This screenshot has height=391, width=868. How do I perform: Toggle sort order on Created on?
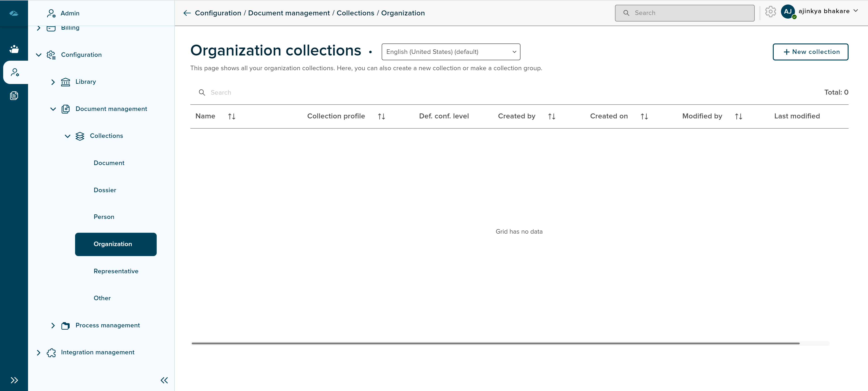(x=644, y=116)
